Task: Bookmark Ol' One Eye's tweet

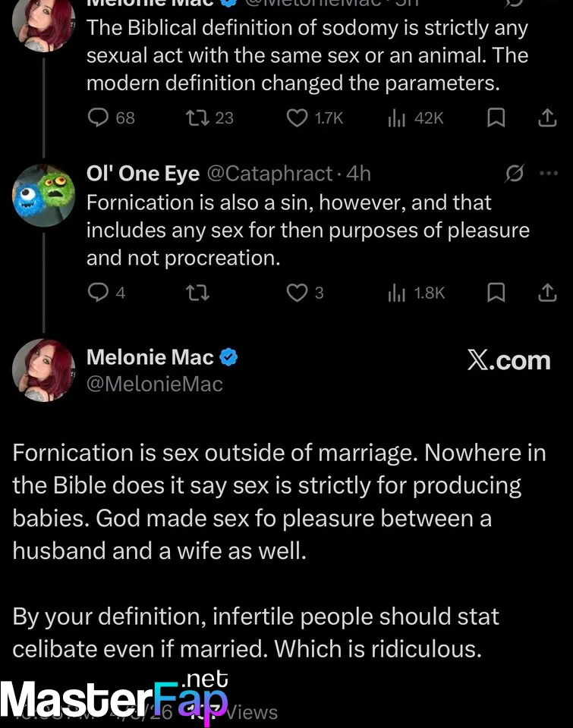Action: 496,293
